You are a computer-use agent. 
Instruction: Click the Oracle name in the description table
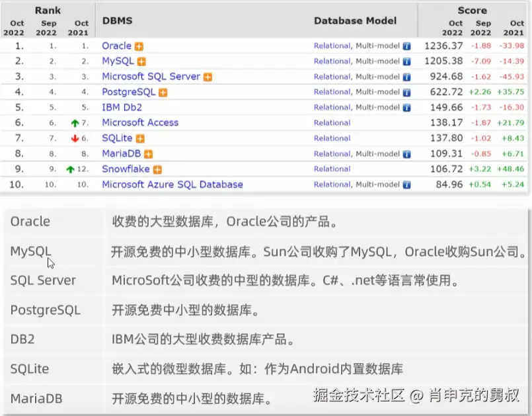point(30,222)
